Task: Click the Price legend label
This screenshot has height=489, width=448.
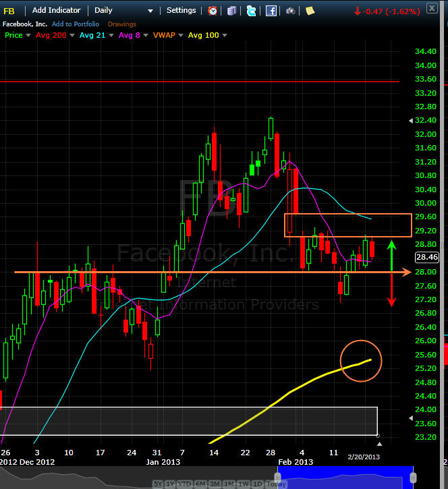Action: [13, 35]
